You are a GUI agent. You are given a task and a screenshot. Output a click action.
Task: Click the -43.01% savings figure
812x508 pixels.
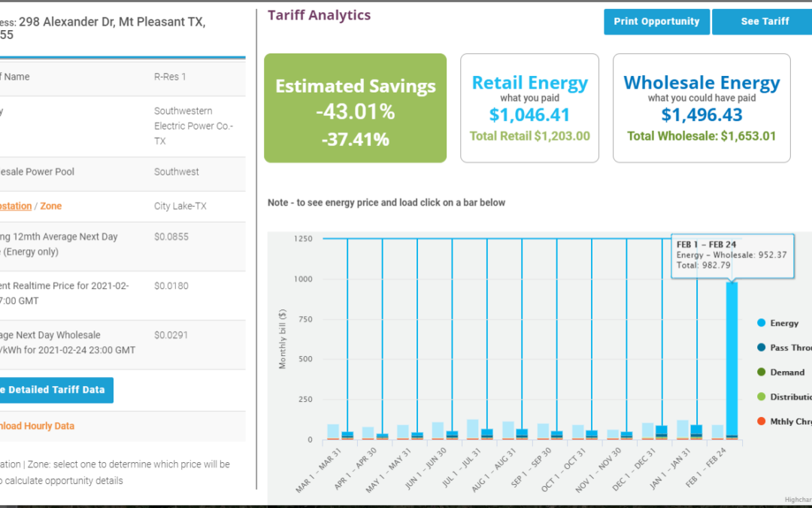tap(355, 111)
